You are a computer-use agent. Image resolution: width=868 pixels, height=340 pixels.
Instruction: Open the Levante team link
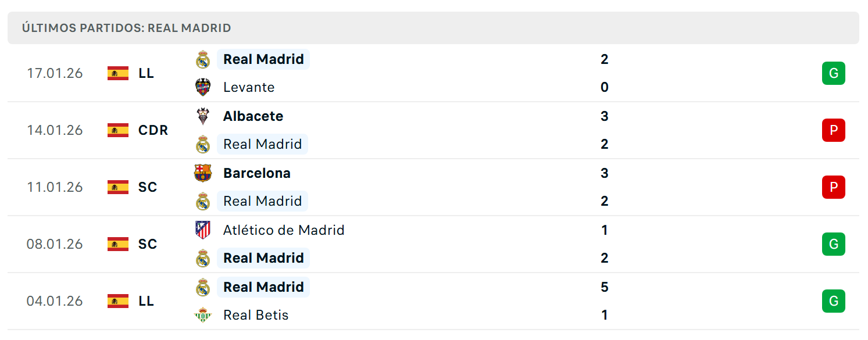pyautogui.click(x=249, y=87)
